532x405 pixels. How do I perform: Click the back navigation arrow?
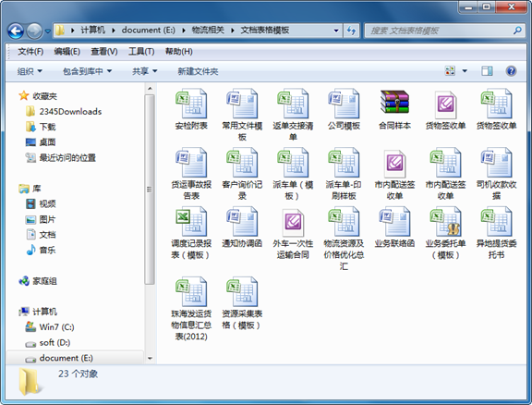tap(16, 31)
